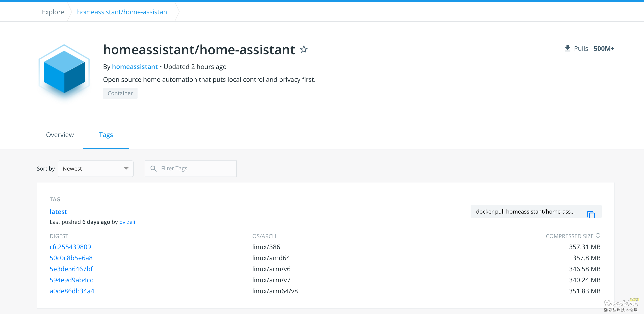Click the search magnifier icon

click(x=153, y=169)
